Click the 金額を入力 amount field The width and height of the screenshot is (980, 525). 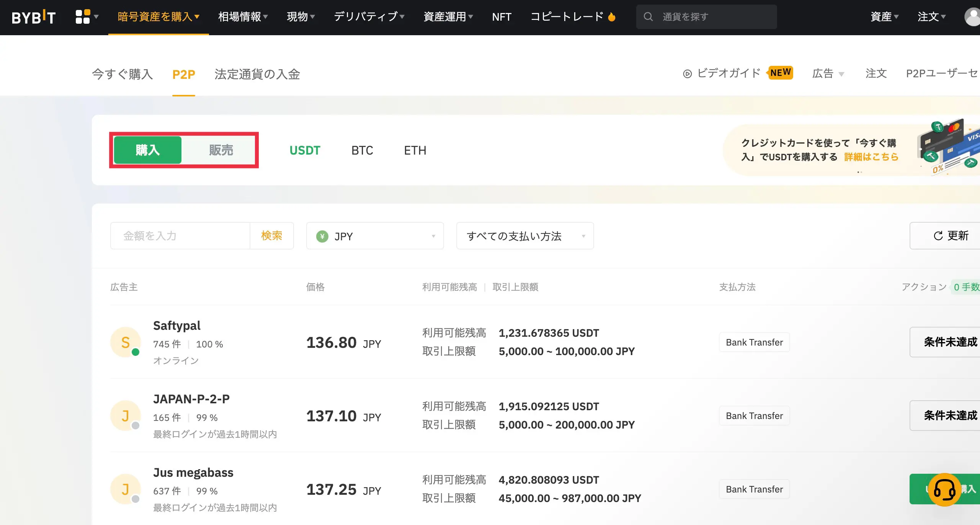tap(180, 236)
